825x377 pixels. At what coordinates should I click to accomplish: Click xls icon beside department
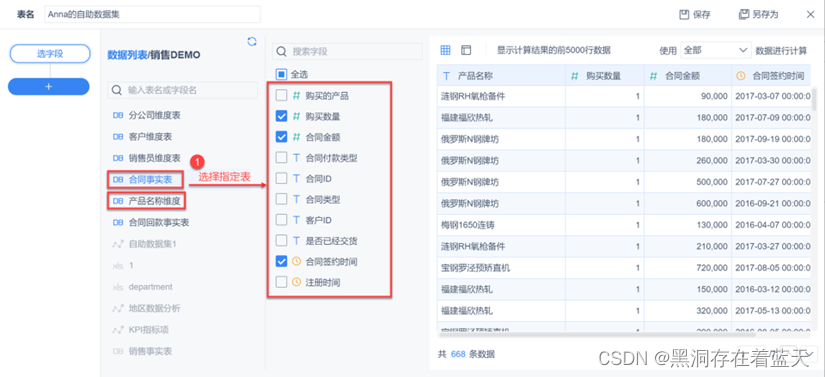pos(118,287)
